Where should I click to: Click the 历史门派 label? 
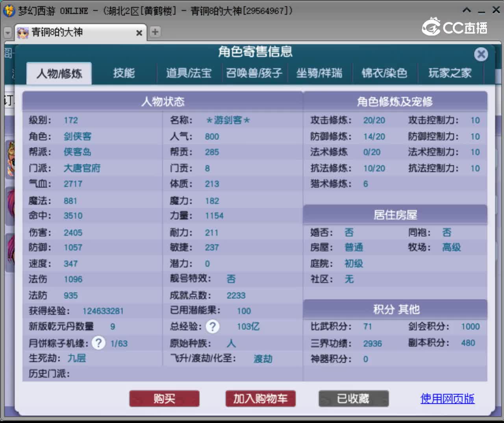tap(49, 373)
